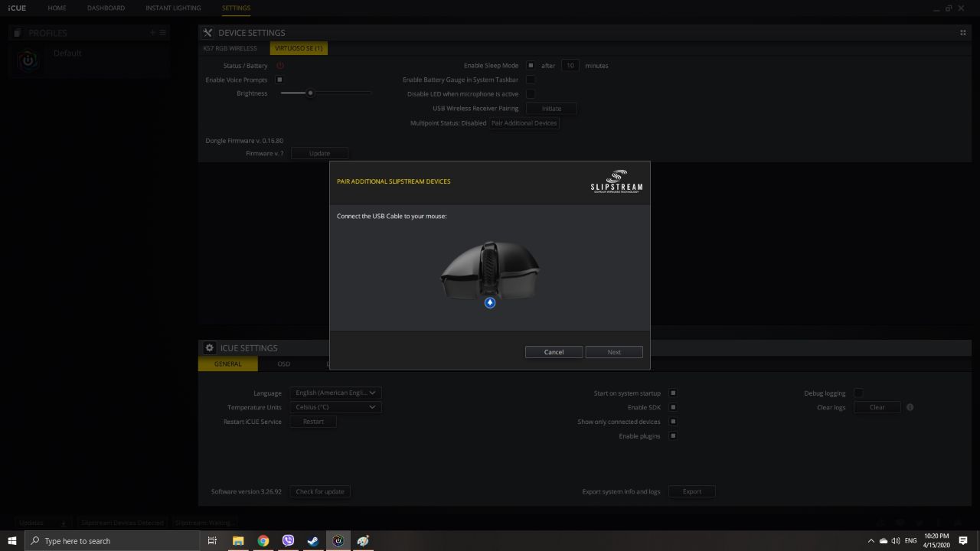This screenshot has height=551, width=980.
Task: Click the volume speaker tray icon
Action: 895,541
